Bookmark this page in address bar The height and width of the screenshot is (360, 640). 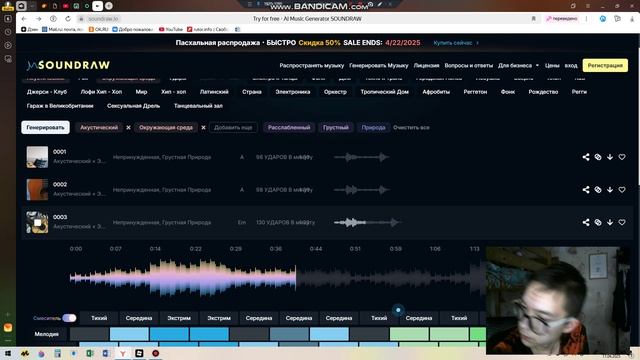[533, 19]
